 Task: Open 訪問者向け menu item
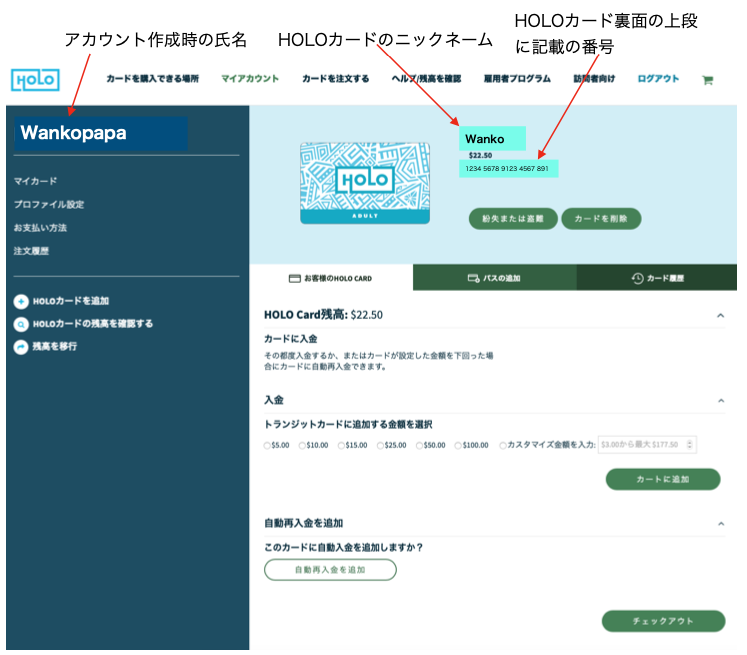point(594,79)
